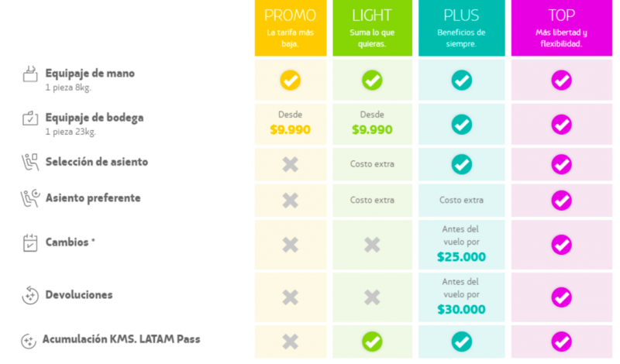Screen dimensions: 620x364
Task: Click the Asiento preferente seat icon
Action: 30,198
